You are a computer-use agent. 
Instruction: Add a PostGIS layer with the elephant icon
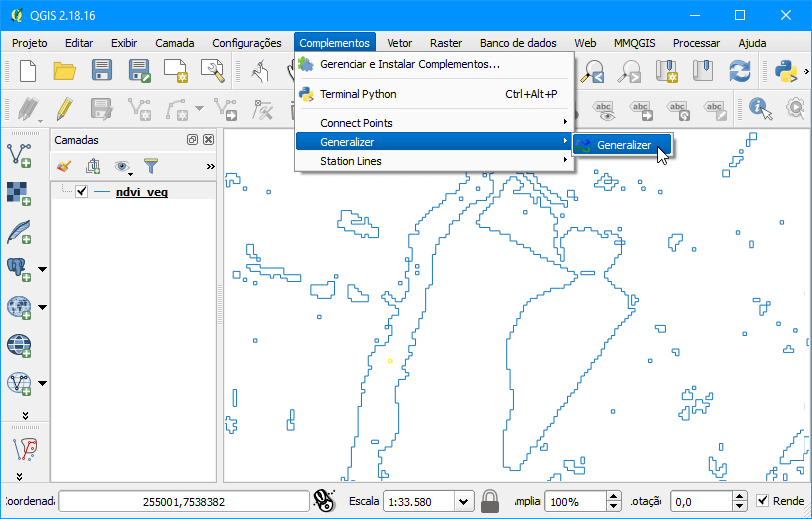point(19,269)
